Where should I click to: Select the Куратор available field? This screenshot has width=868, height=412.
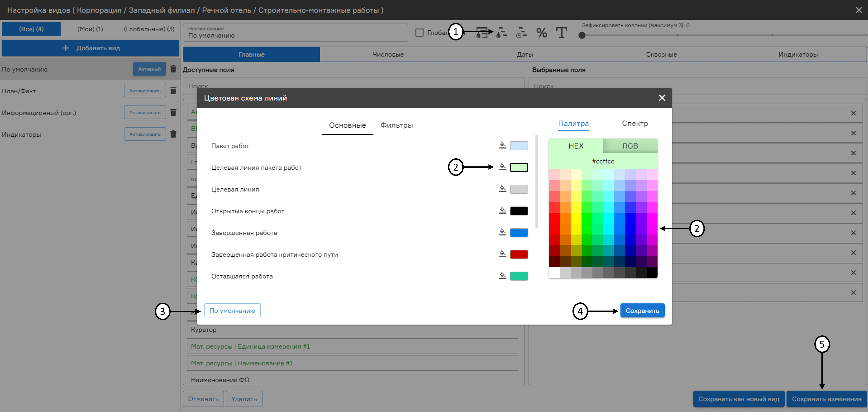point(353,329)
